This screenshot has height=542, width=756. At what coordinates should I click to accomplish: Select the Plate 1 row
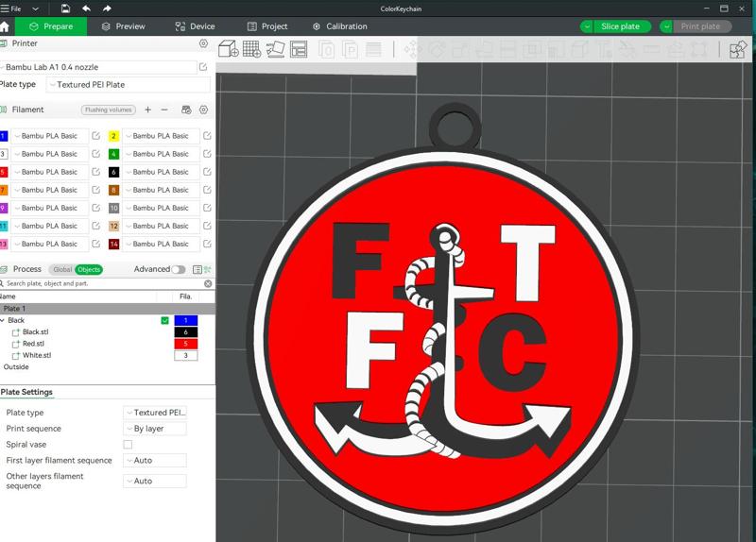(x=108, y=309)
